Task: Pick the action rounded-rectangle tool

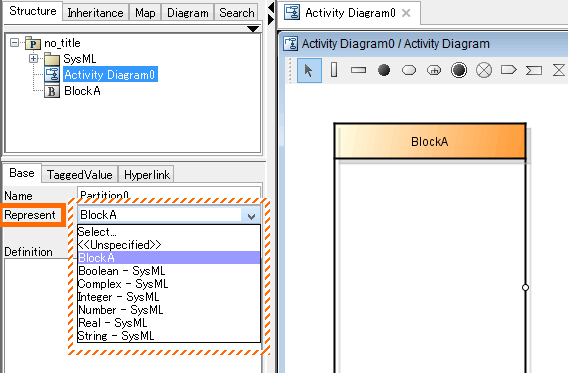Action: [x=409, y=70]
